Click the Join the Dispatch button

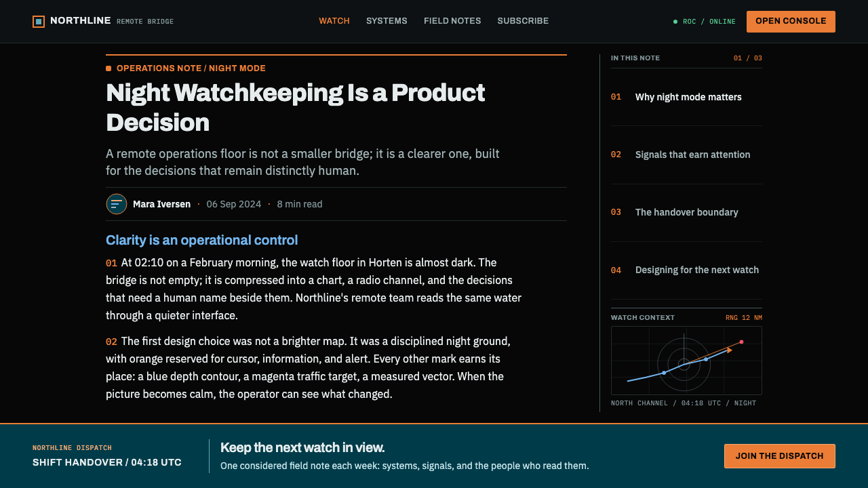tap(780, 456)
